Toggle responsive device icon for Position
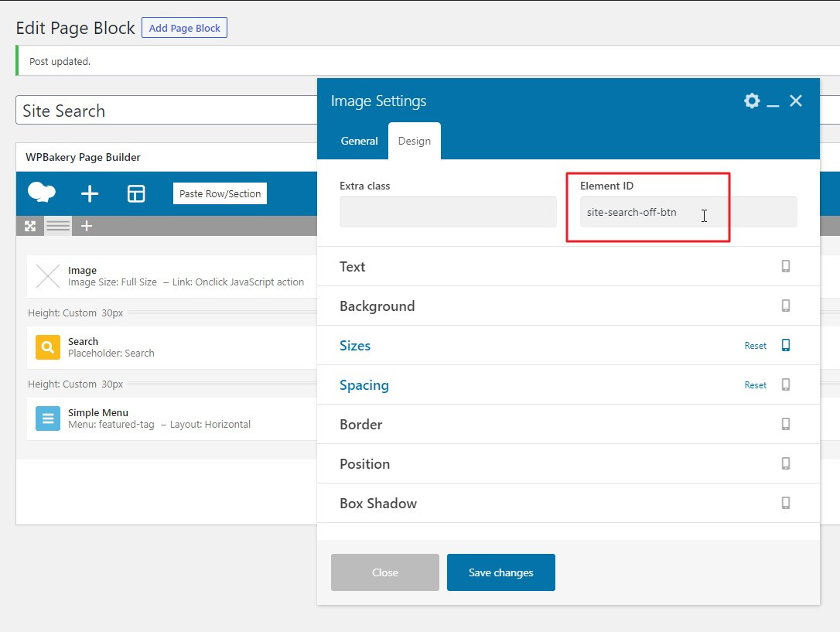This screenshot has width=840, height=632. pyautogui.click(x=785, y=464)
